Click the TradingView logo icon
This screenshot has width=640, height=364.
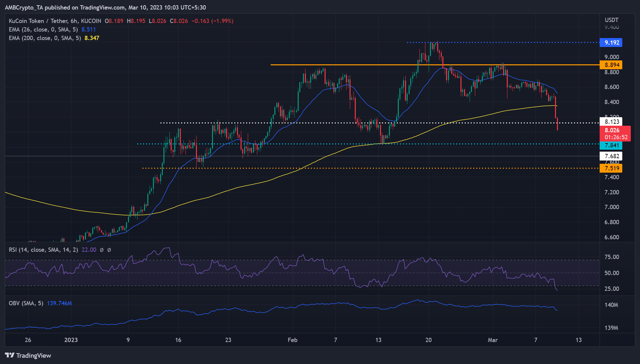[10, 355]
